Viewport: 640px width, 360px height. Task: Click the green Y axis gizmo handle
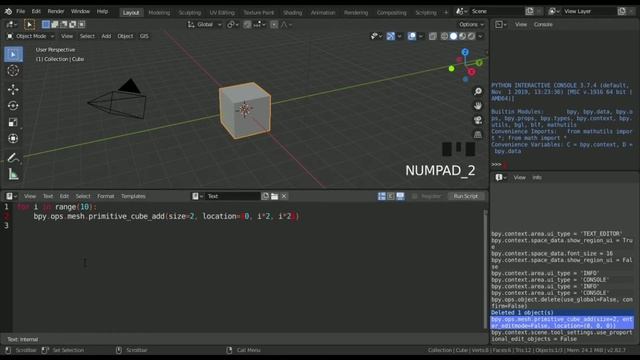coord(479,62)
